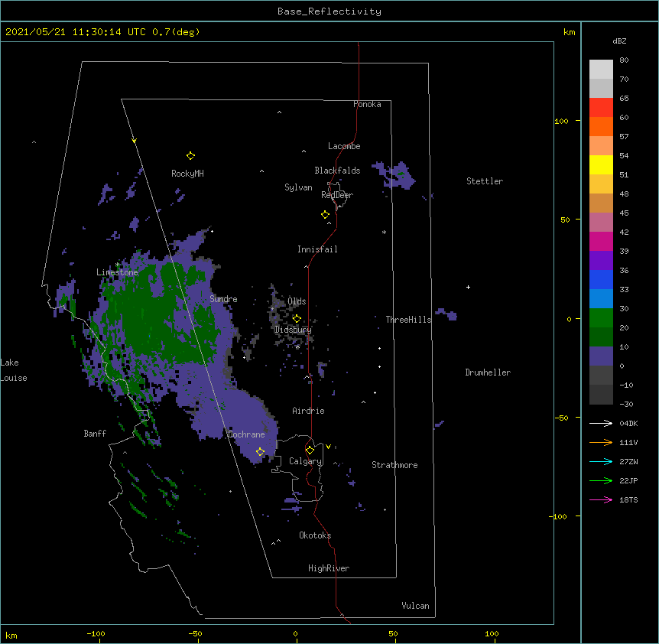Click the dBZ legend heading

619,41
